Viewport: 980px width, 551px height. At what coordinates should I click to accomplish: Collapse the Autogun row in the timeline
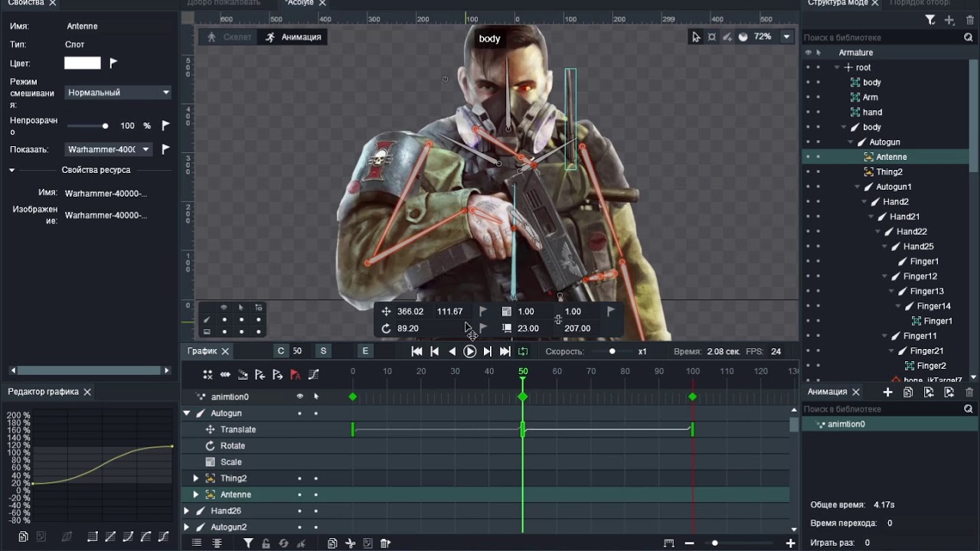(186, 413)
